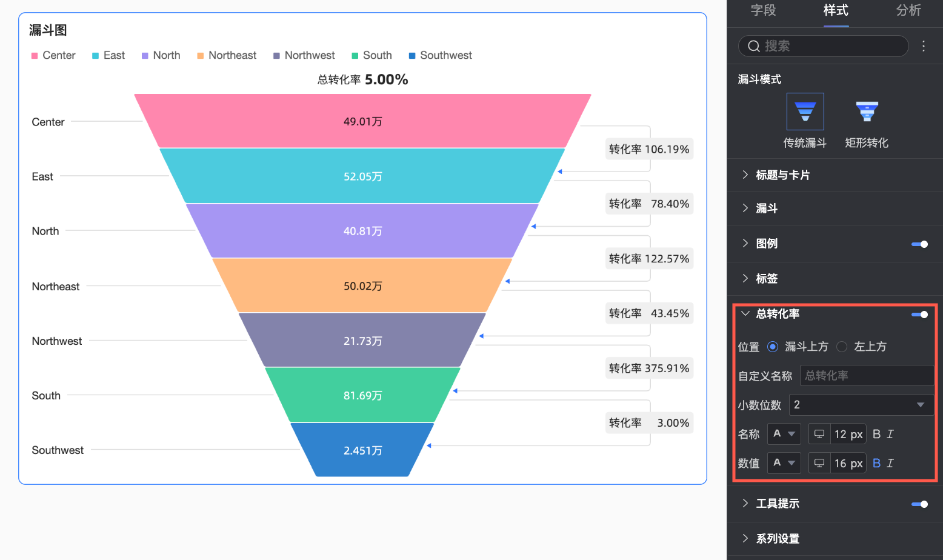Image resolution: width=943 pixels, height=560 pixels.
Task: Click the 转化率 3.00% label
Action: coord(649,422)
